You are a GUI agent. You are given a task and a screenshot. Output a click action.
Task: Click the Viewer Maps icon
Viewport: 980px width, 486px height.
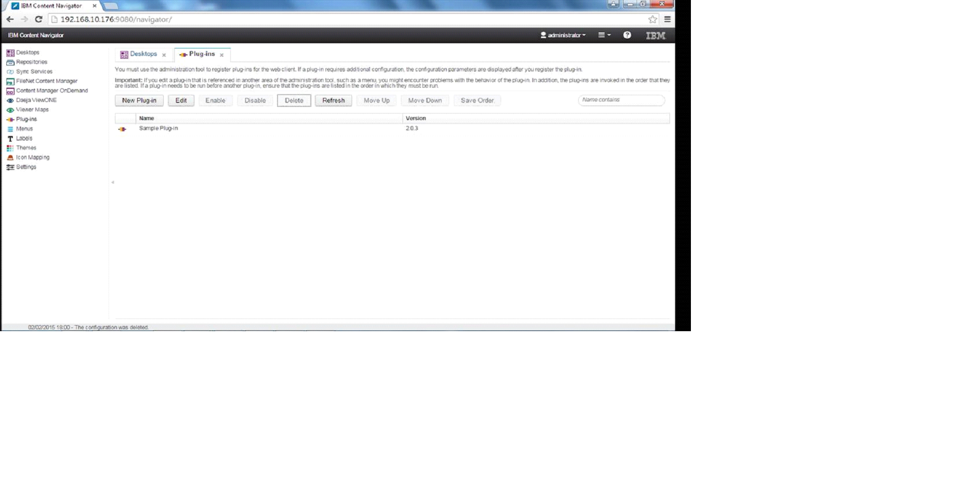pyautogui.click(x=10, y=110)
